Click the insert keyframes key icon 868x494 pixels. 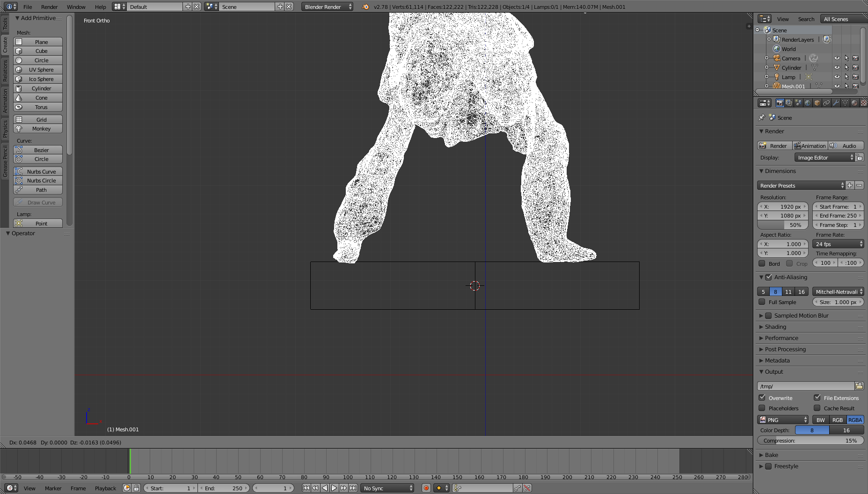517,488
